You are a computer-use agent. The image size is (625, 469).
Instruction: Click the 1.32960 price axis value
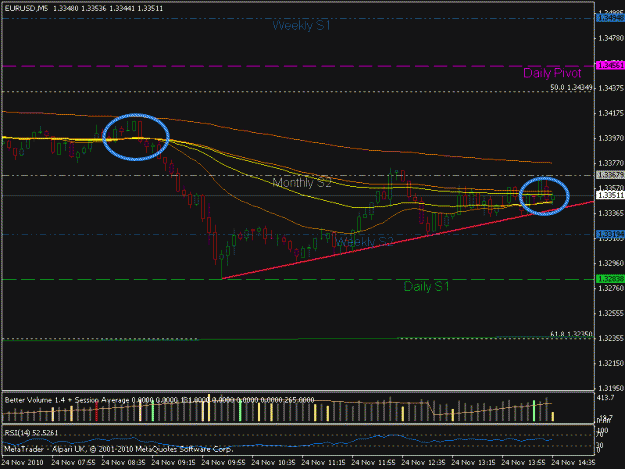tap(611, 263)
